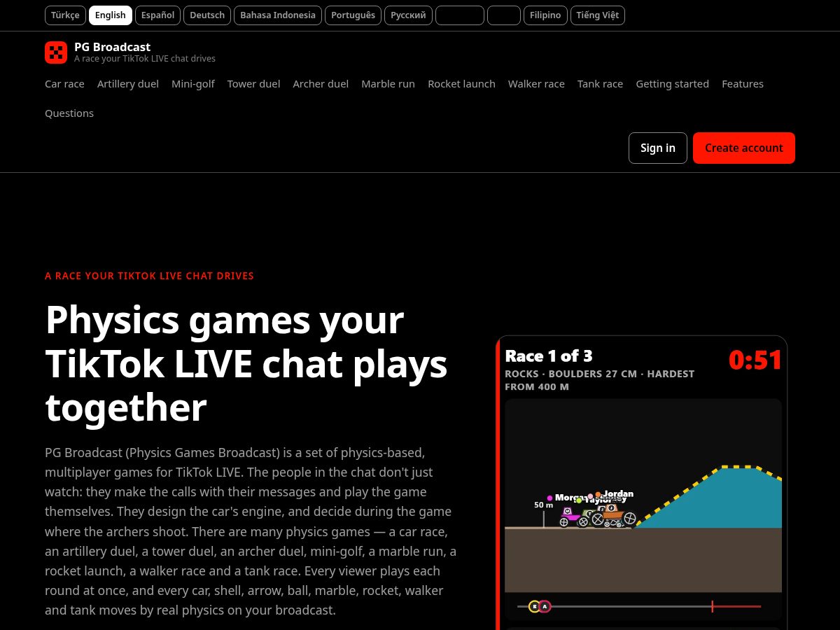Switch language to Türkçe
This screenshot has width=840, height=630.
click(x=65, y=15)
